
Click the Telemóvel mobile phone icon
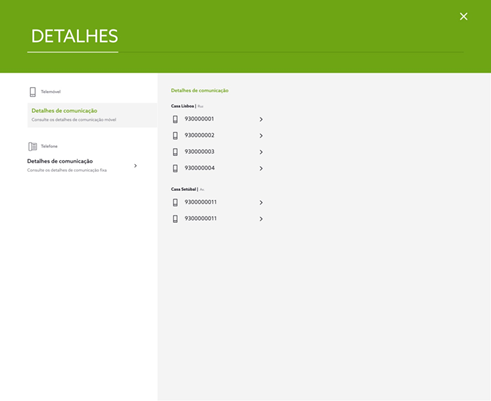point(33,92)
